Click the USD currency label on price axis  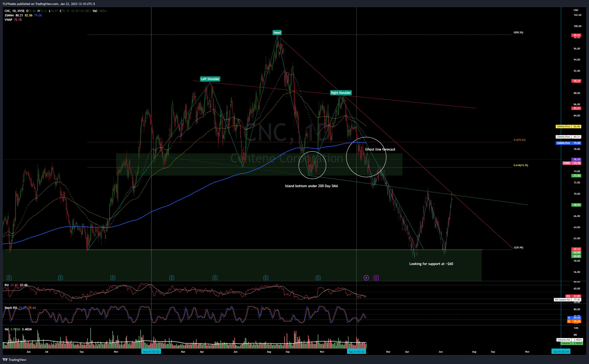click(x=576, y=10)
